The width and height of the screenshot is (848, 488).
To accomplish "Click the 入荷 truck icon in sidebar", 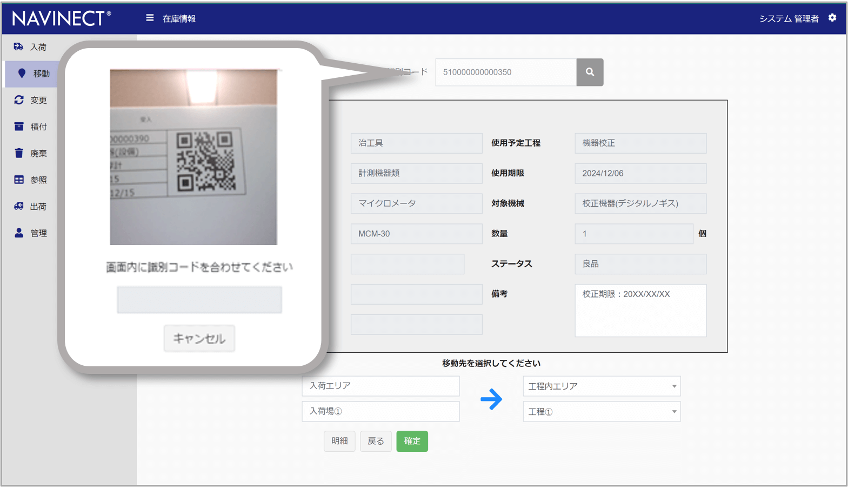I will (18, 47).
